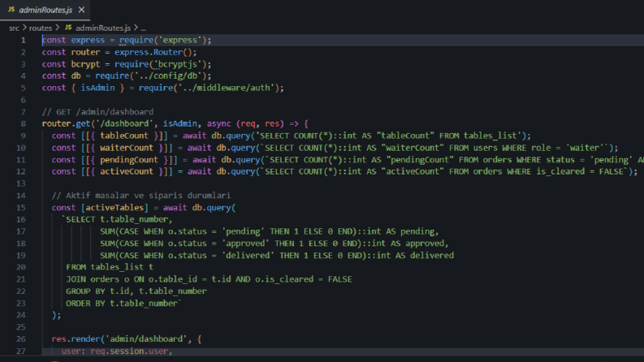
Task: Click 'router.get' on line 8
Action: point(66,123)
